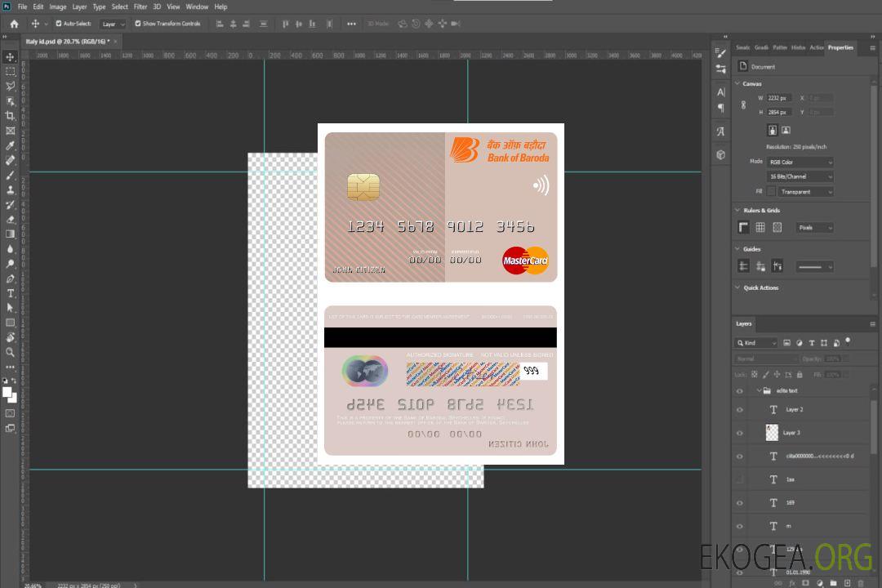Select the Rectangle shape tool

(10, 323)
